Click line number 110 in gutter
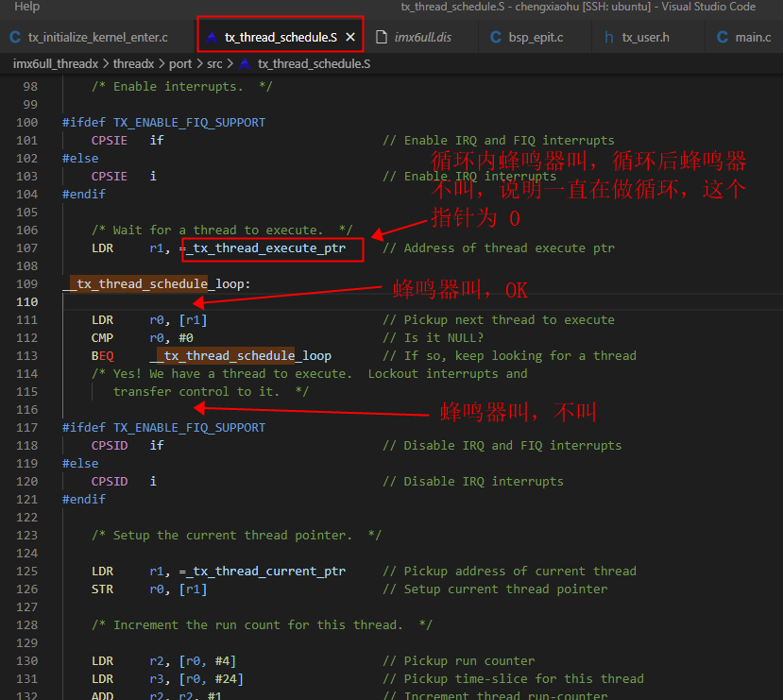The height and width of the screenshot is (700, 783). [27, 302]
